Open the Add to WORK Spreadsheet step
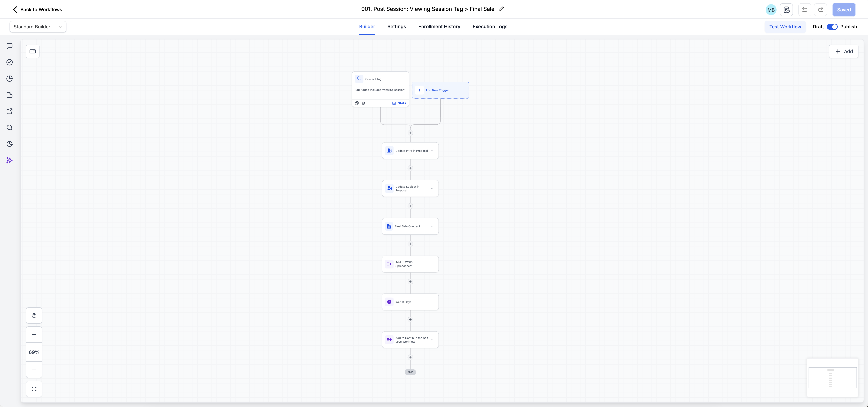Image resolution: width=868 pixels, height=407 pixels. click(410, 264)
